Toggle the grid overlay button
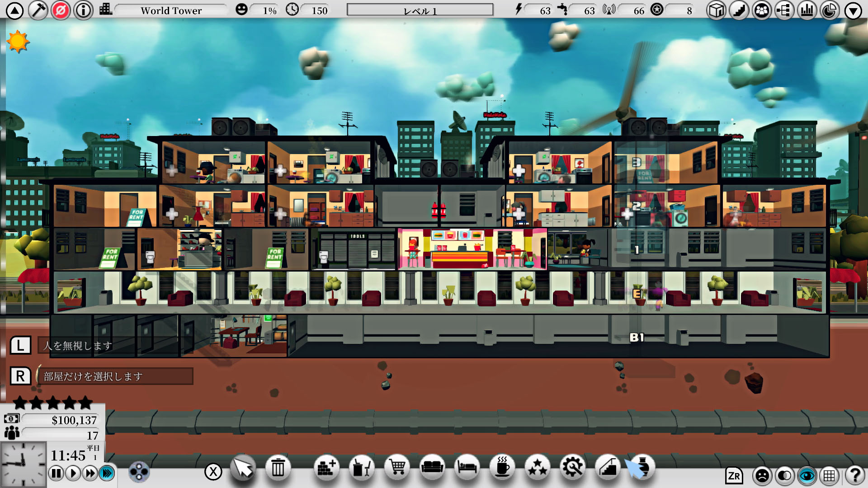This screenshot has width=868, height=488. point(829,475)
